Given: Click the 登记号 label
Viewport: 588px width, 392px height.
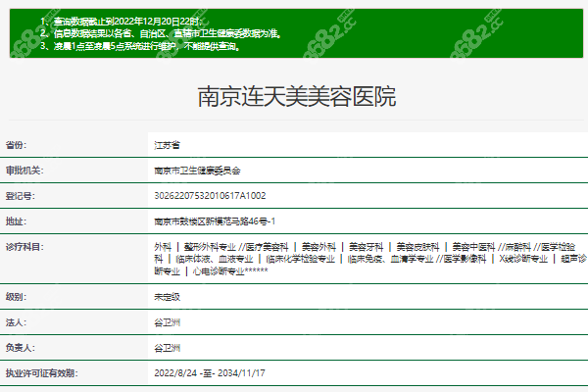Looking at the screenshot, I should coord(20,196).
